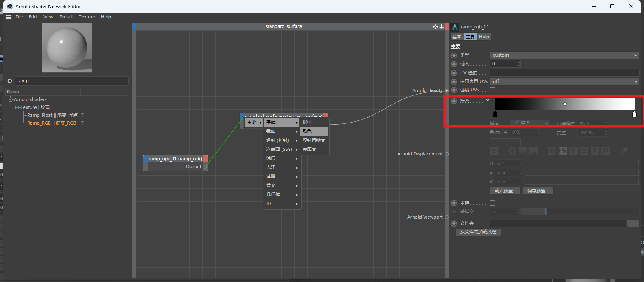Click the Arnold Displacement port
Image resolution: width=644 pixels, height=282 pixels.
click(447, 154)
